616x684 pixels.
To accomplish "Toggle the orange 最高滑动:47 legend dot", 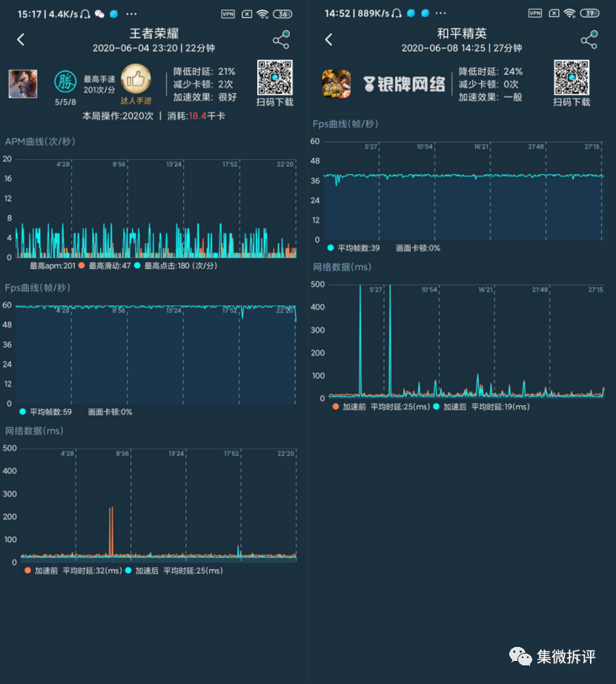I will (82, 265).
